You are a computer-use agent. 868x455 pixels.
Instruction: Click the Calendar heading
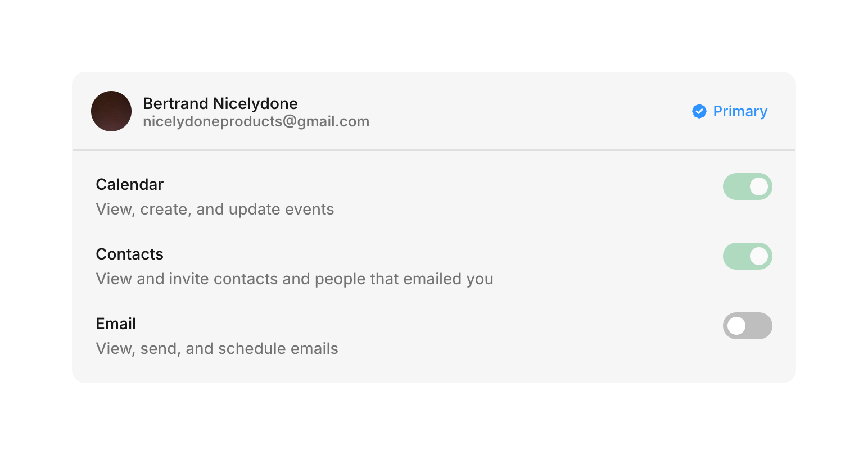pos(129,184)
